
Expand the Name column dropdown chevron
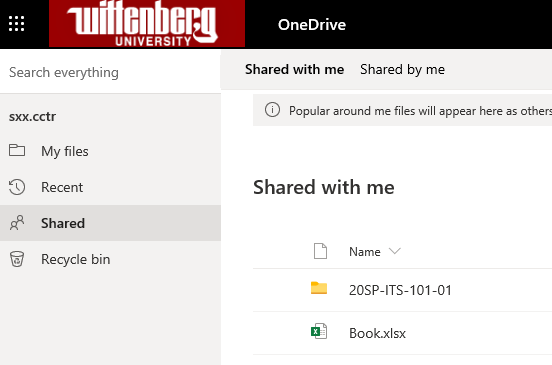click(395, 251)
